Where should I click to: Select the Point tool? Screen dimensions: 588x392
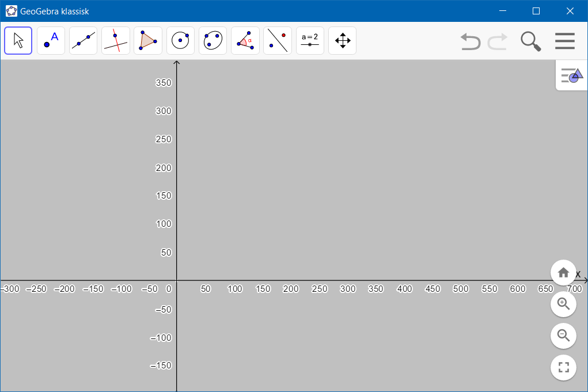[x=50, y=40]
